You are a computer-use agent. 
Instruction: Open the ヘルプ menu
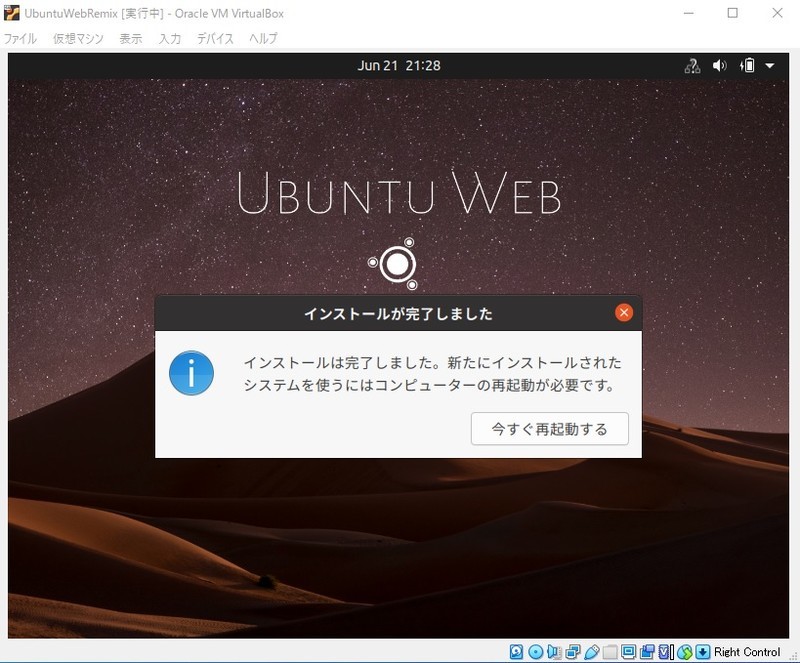(x=263, y=38)
